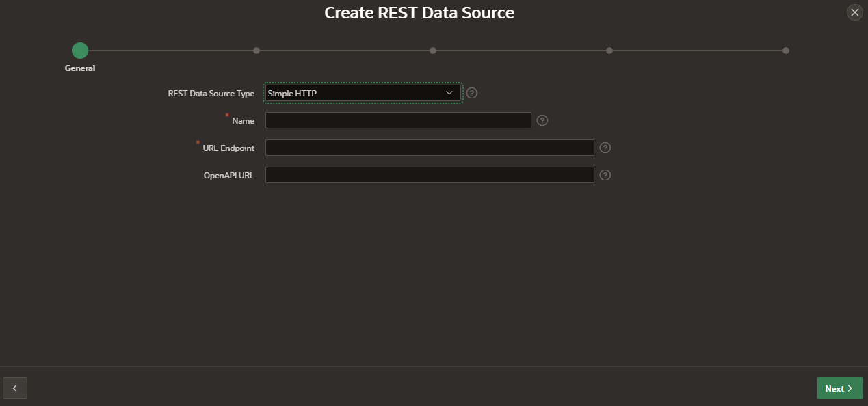Open the REST Data Source Type dropdown
The width and height of the screenshot is (868, 406).
[362, 92]
